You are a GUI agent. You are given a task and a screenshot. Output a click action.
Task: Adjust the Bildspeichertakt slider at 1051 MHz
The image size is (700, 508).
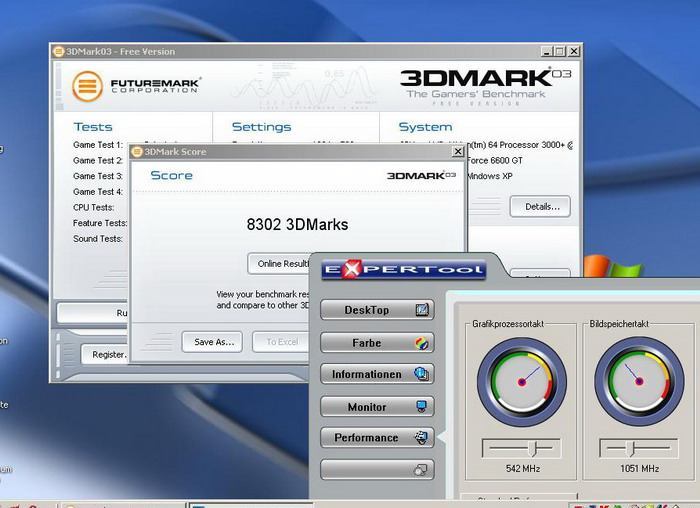coord(630,448)
